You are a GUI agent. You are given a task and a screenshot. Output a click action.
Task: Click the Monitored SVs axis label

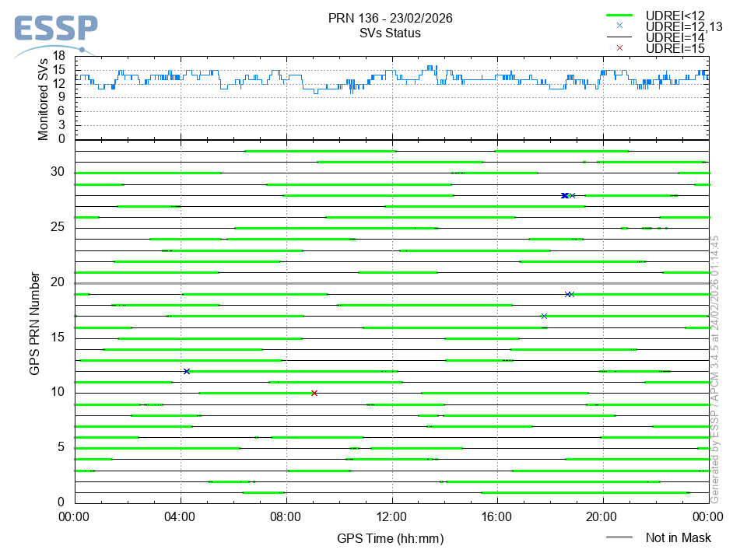pos(44,99)
